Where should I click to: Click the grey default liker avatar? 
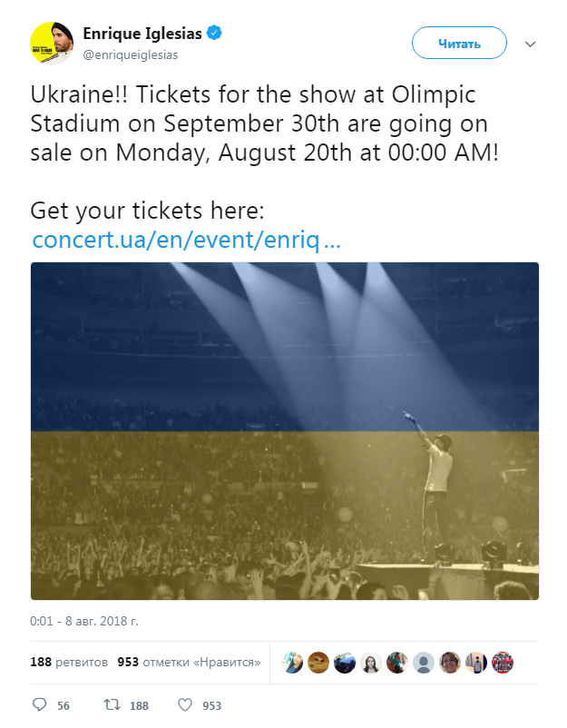(x=423, y=663)
